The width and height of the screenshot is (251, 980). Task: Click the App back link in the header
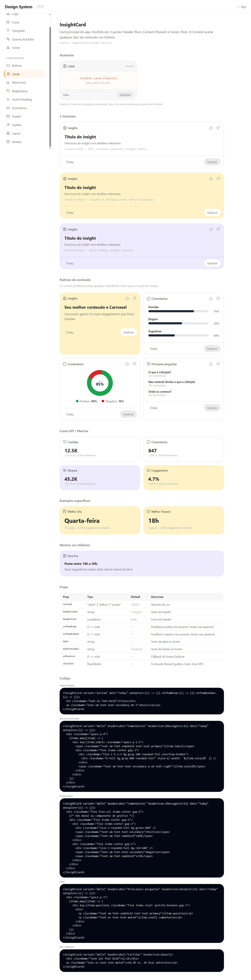pos(241,7)
